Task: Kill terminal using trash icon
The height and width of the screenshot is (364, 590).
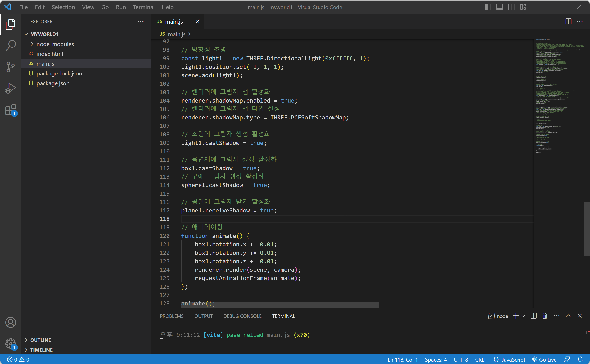Action: (545, 316)
